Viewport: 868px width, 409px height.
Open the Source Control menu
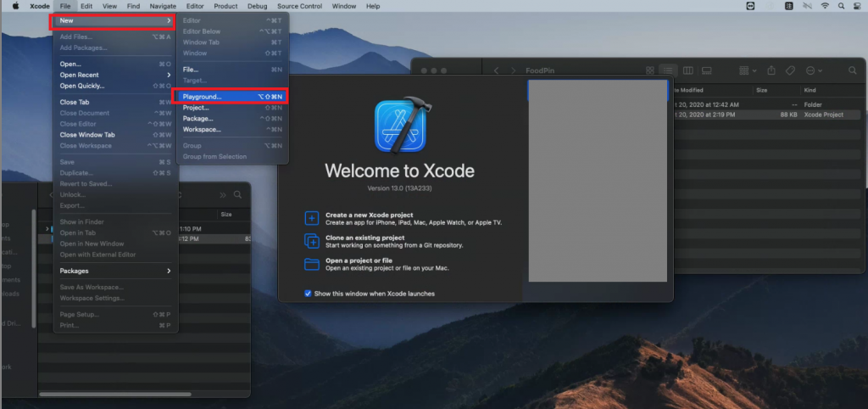coord(301,6)
